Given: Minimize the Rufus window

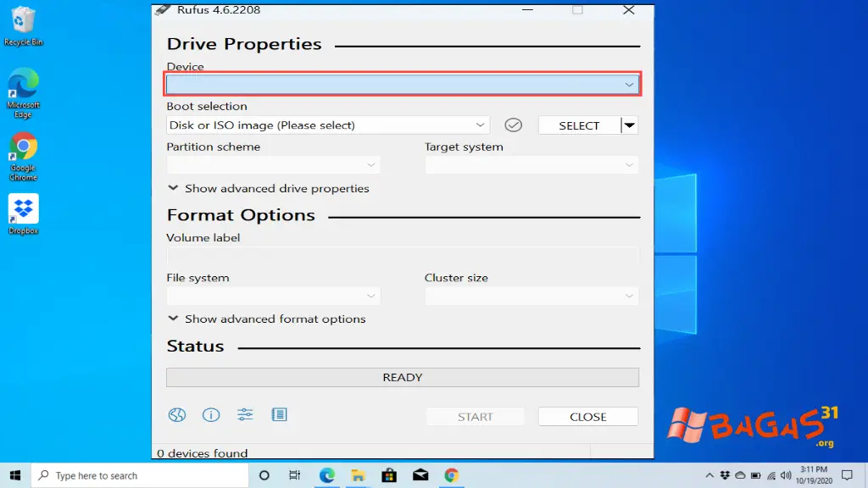Looking at the screenshot, I should click(x=527, y=10).
